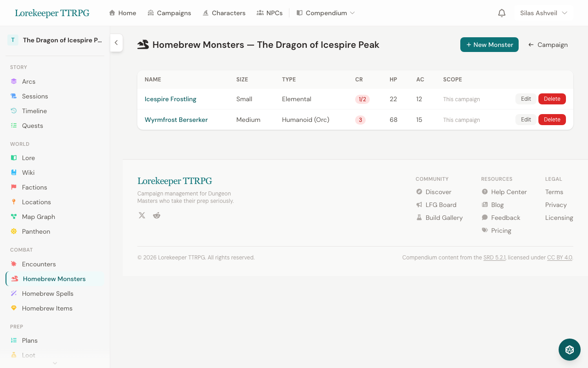The width and height of the screenshot is (588, 368).
Task: Open the Silas Ashveil user menu
Action: (x=543, y=13)
